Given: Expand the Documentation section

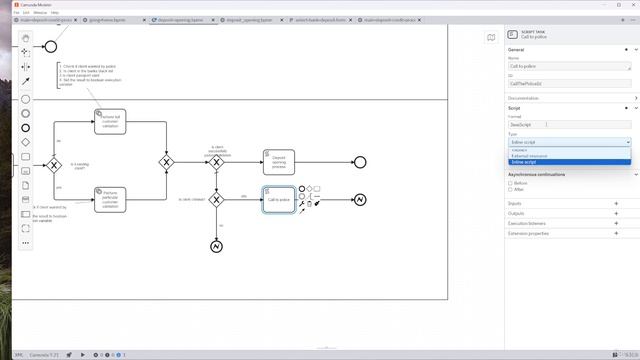Looking at the screenshot, I should (x=636, y=98).
